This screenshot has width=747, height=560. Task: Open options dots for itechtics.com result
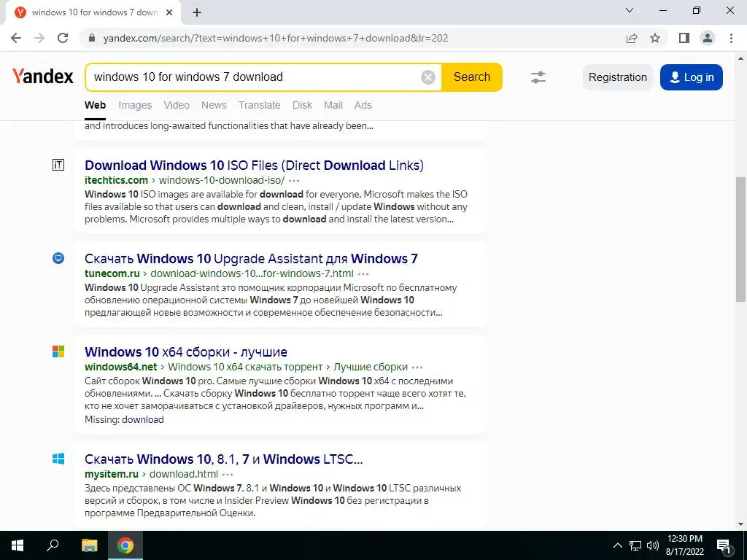[x=294, y=181]
